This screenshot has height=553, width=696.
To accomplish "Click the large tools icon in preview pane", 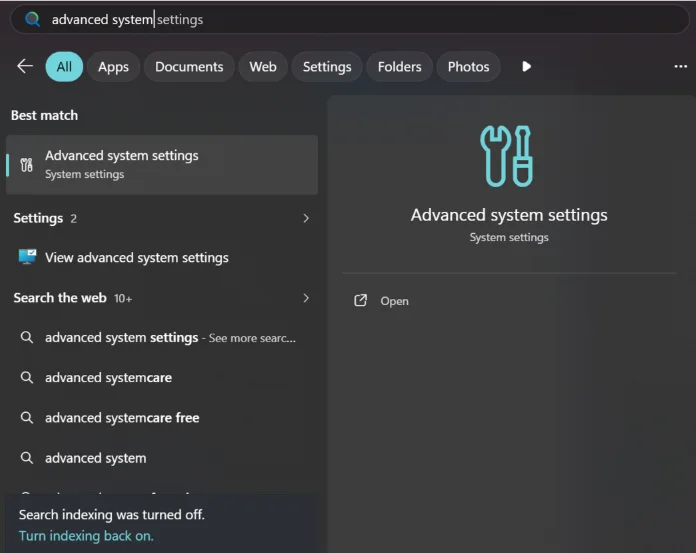I will click(x=506, y=156).
